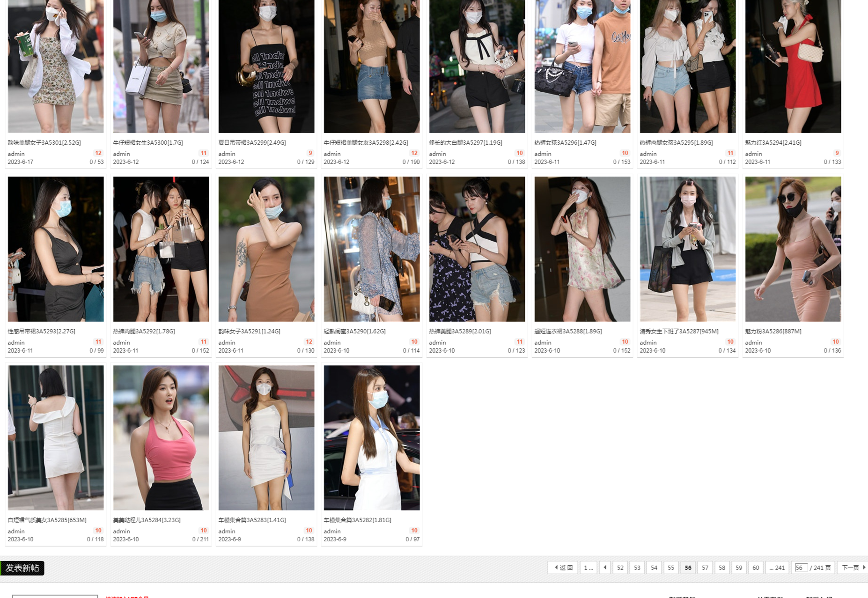
Task: Click reply count 0 / 211 on 美美哒程儿
Action: [200, 539]
